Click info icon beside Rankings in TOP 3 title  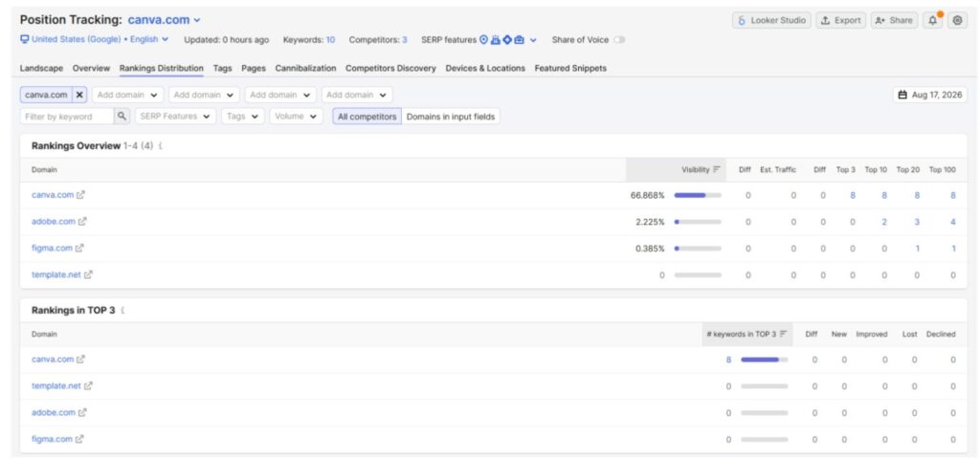122,311
